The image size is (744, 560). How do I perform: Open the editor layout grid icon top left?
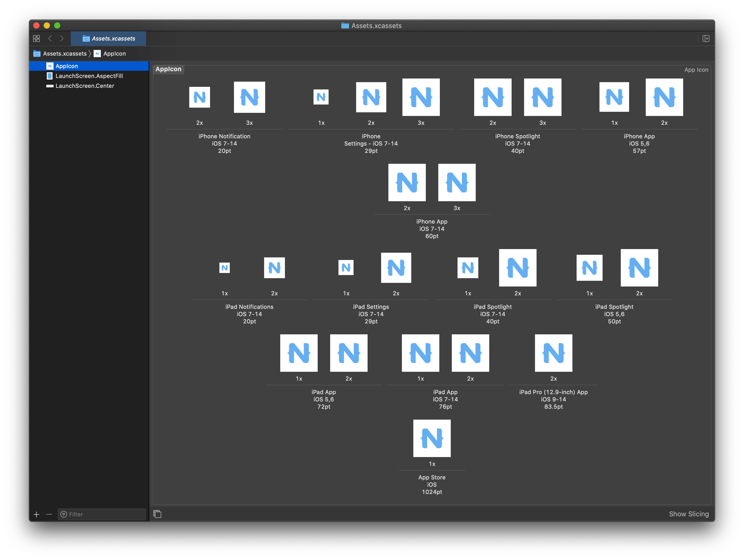point(36,38)
